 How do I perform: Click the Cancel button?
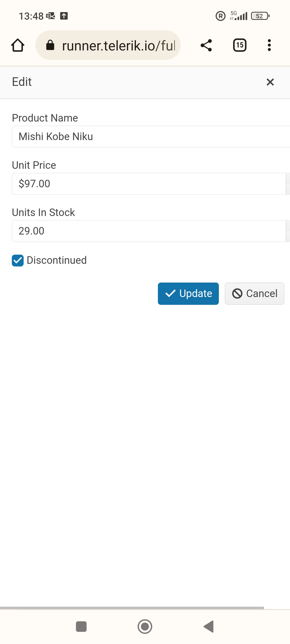[x=254, y=294]
